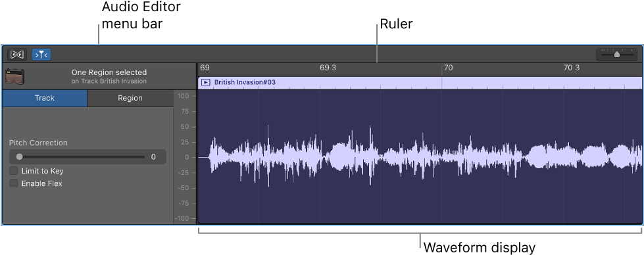Click the Show/Hide Flex bowtie icon
The image size is (644, 255).
click(17, 54)
